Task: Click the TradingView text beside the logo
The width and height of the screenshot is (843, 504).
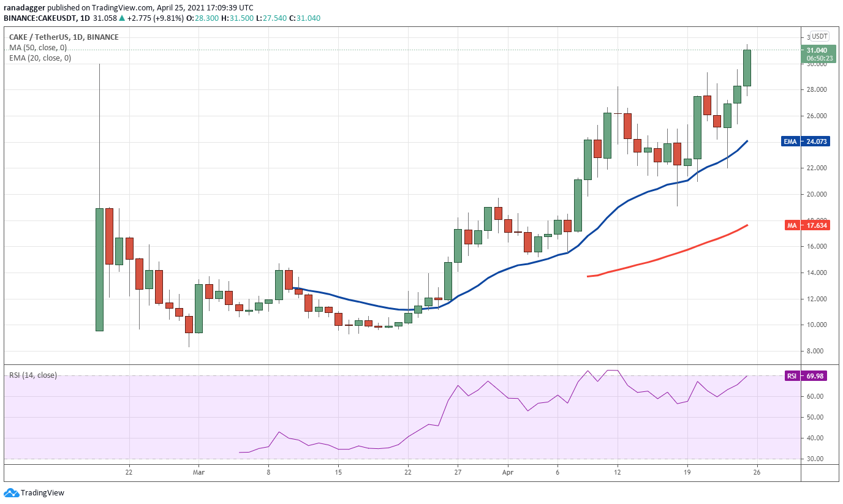Action: 42,493
